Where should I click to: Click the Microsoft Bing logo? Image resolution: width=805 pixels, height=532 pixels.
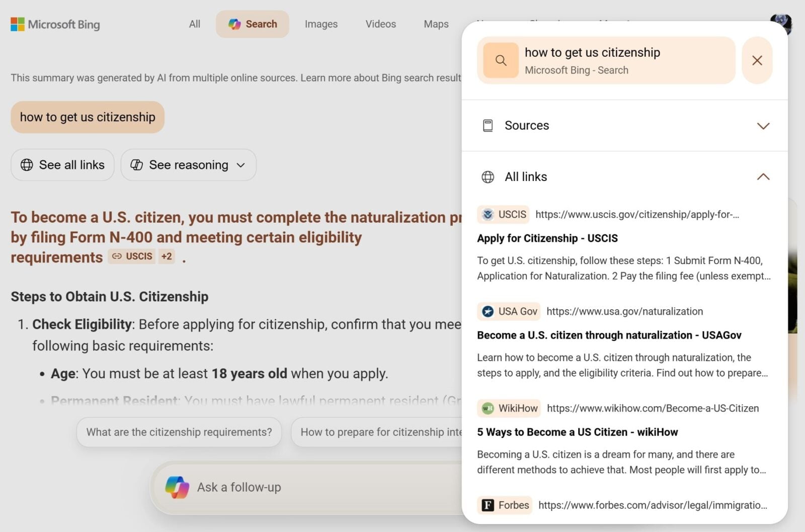55,24
